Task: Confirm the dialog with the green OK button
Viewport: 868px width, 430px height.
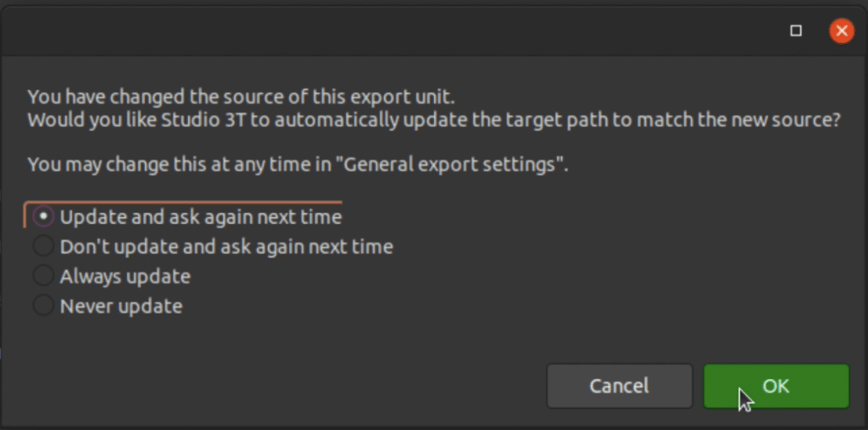Action: [x=776, y=386]
